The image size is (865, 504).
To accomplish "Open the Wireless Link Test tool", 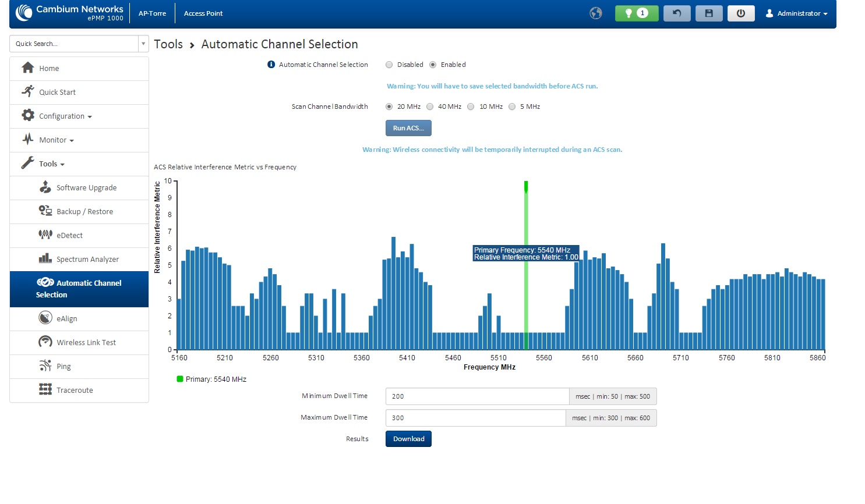I will 79,343.
